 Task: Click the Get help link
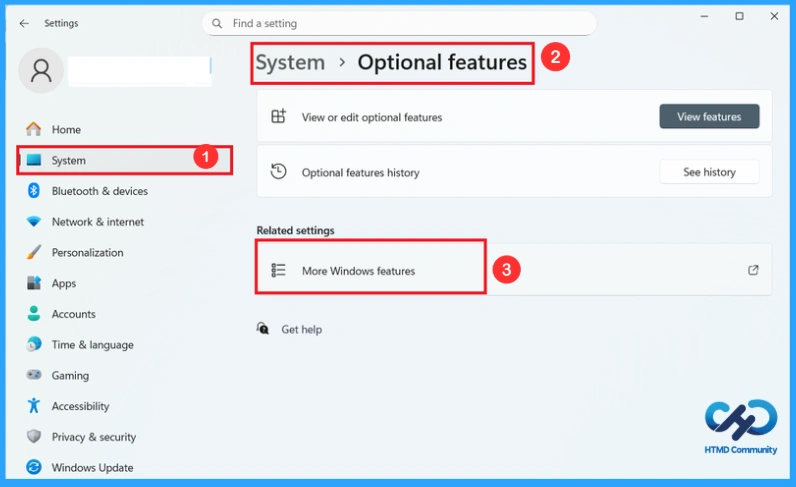click(x=302, y=330)
